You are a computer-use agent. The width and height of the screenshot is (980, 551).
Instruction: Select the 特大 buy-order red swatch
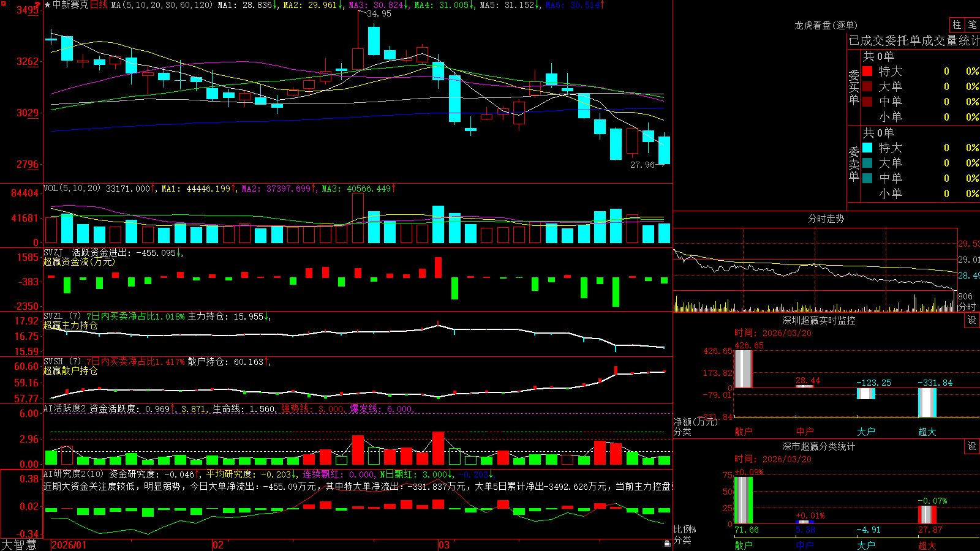coord(867,71)
